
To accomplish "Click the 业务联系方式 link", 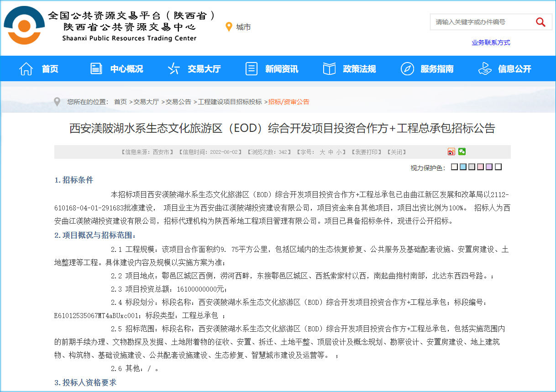I will click(491, 42).
